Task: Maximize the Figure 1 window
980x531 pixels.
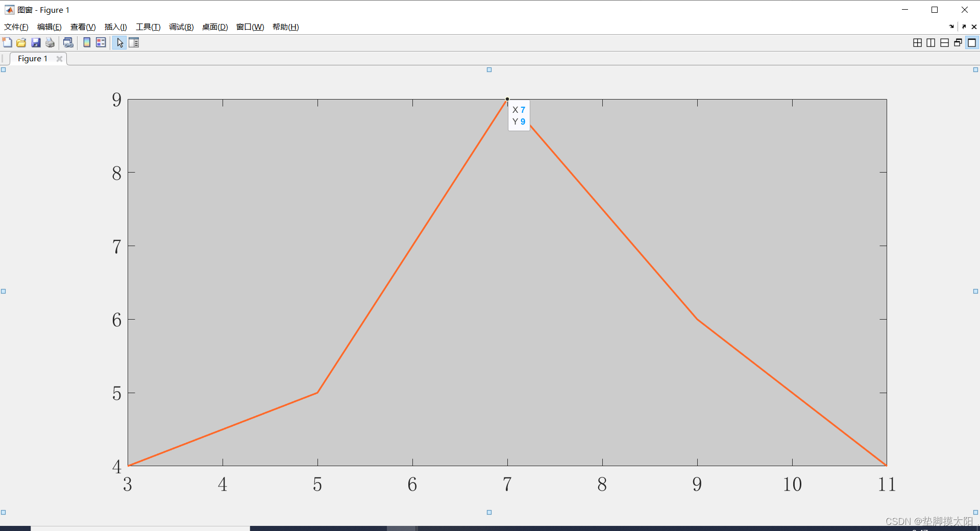Action: (935, 10)
